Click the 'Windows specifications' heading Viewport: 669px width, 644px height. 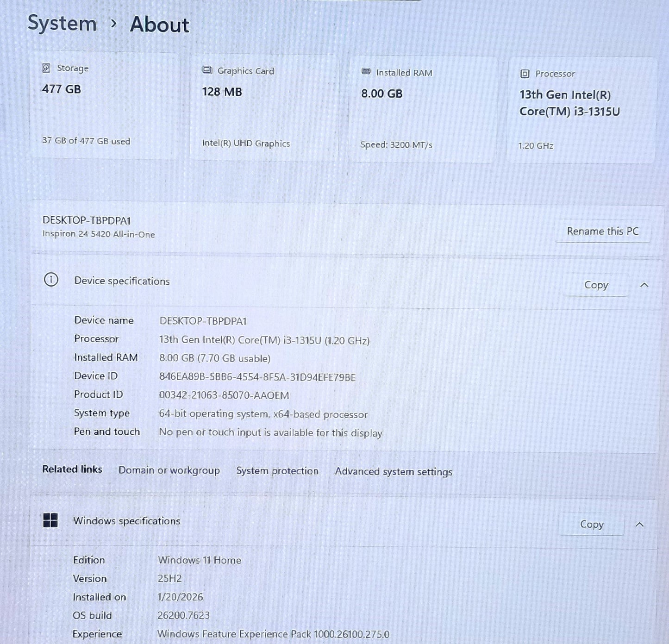click(126, 521)
